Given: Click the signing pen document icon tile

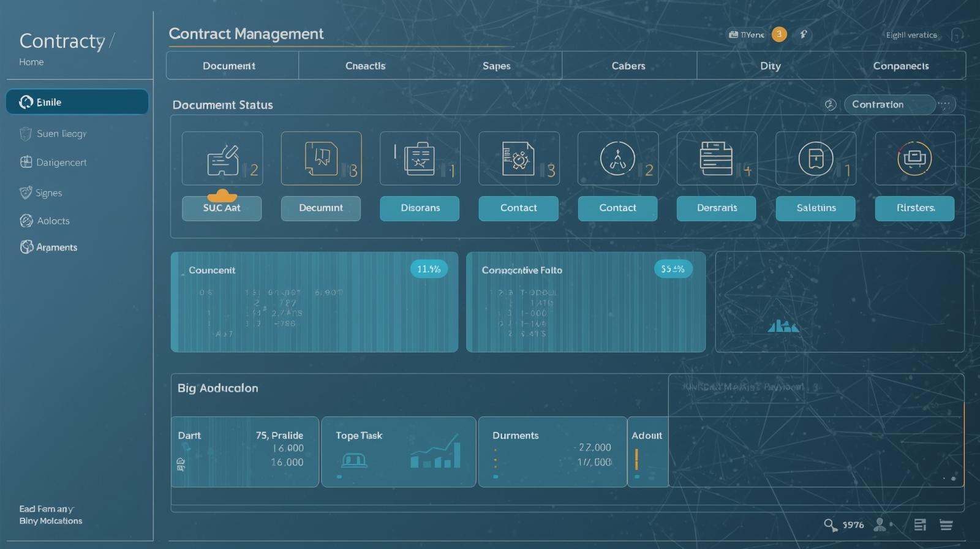Looking at the screenshot, I should (222, 159).
